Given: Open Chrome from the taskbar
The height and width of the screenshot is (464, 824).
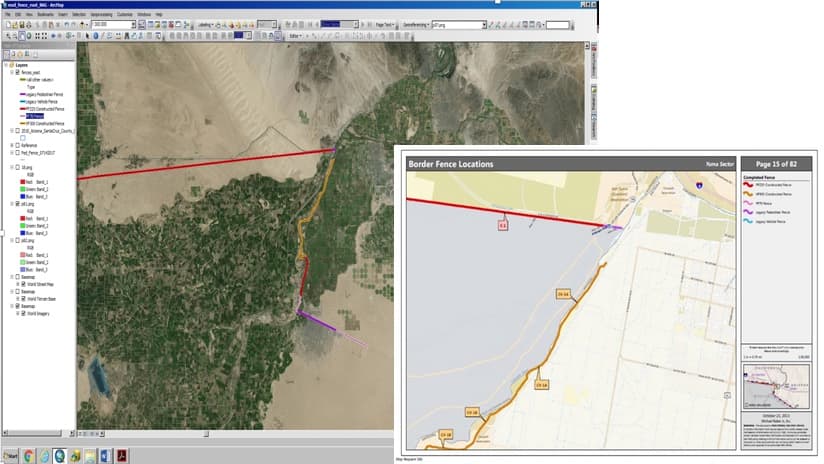Looking at the screenshot, I should tap(28, 456).
